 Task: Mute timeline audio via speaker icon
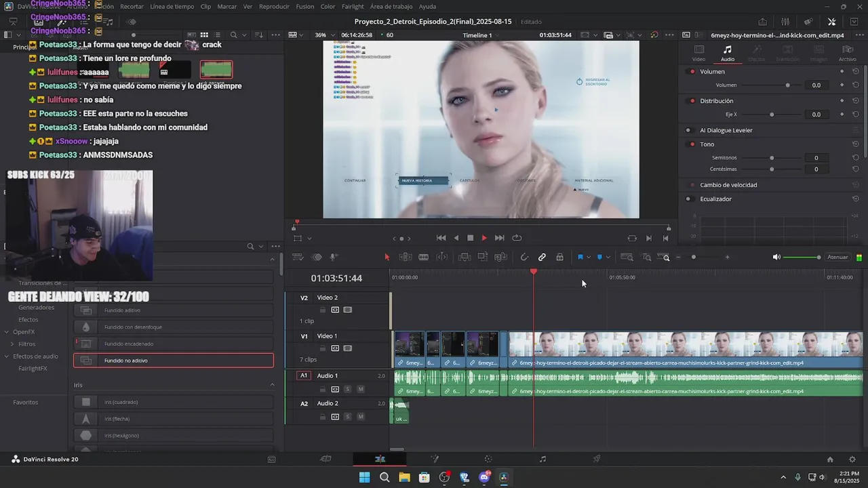(x=776, y=257)
